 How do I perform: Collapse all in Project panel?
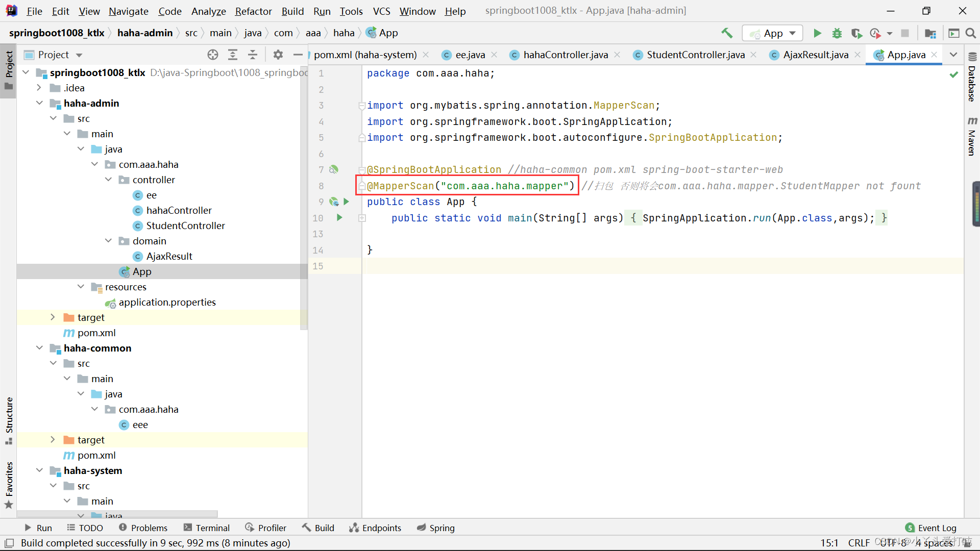click(253, 55)
